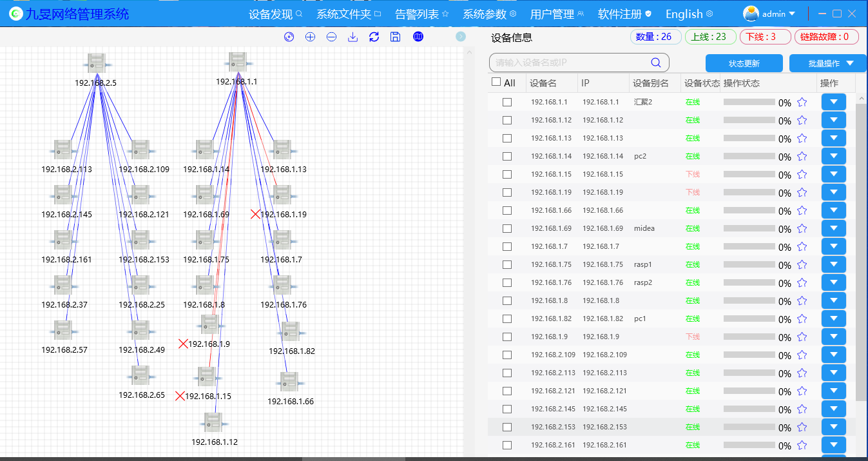Star the 192.168.1.82 pc1 row

[802, 319]
